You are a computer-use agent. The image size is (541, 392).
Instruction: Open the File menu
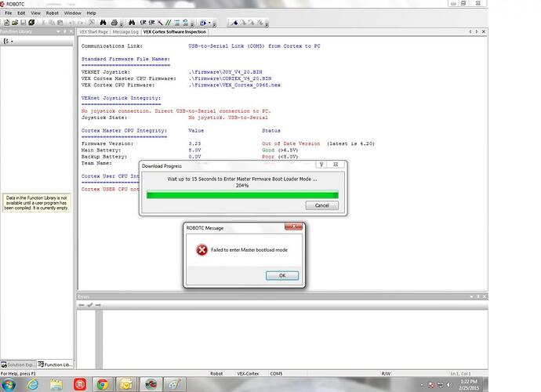[9, 13]
